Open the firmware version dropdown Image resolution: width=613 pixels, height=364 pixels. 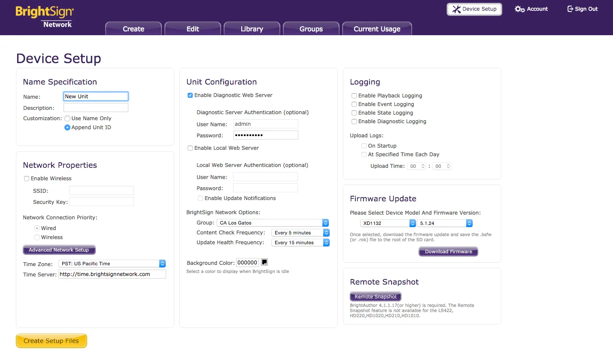click(x=445, y=223)
